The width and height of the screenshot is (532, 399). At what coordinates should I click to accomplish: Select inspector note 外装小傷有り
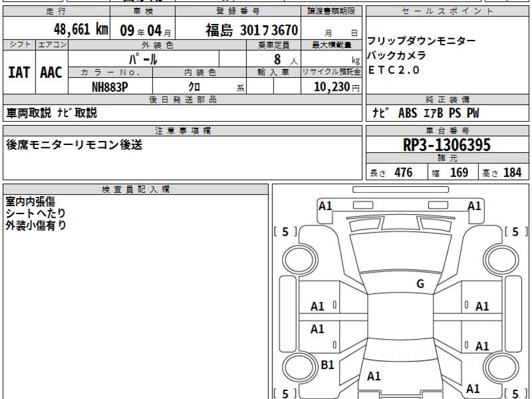pos(35,226)
